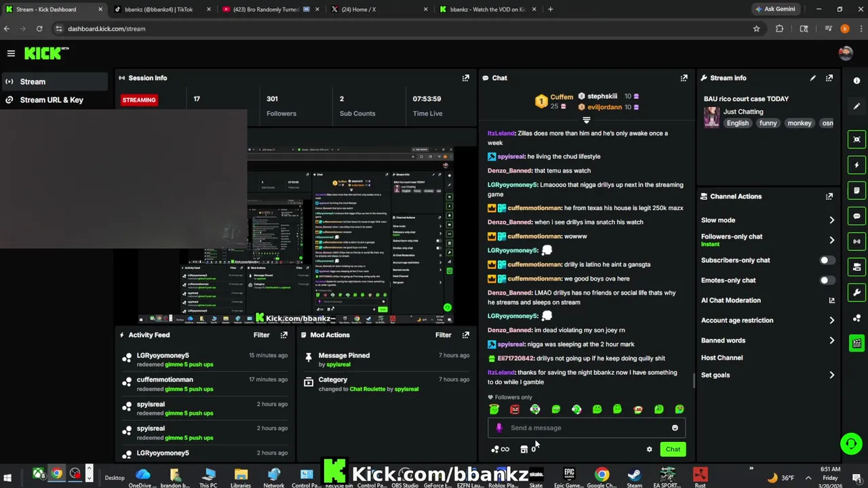Toggle the lightning bolt widget in the sidebar

click(856, 165)
